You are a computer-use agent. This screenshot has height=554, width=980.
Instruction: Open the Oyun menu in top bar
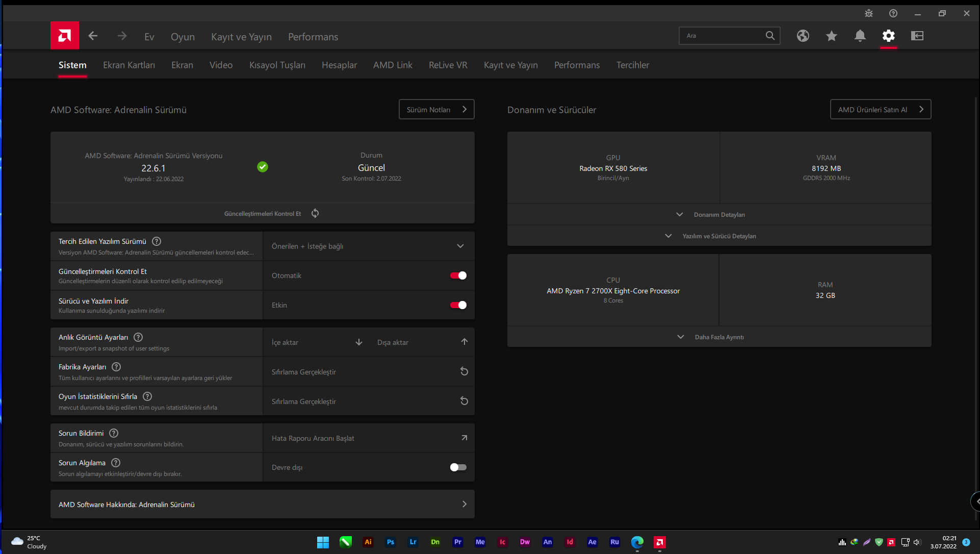coord(183,37)
